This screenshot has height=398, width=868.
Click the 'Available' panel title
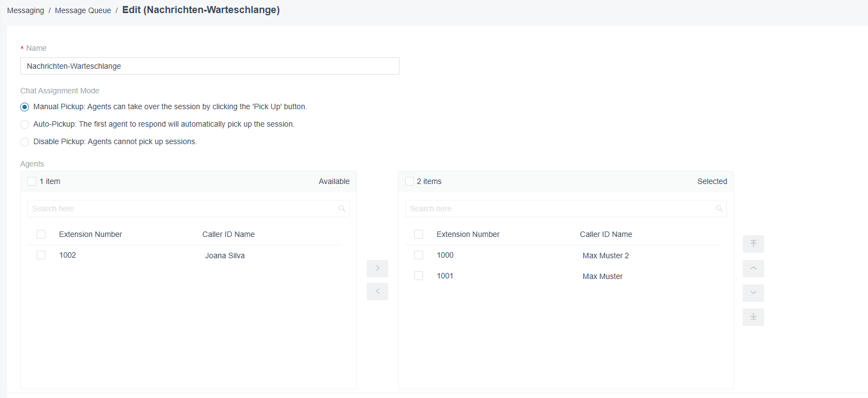(x=334, y=181)
